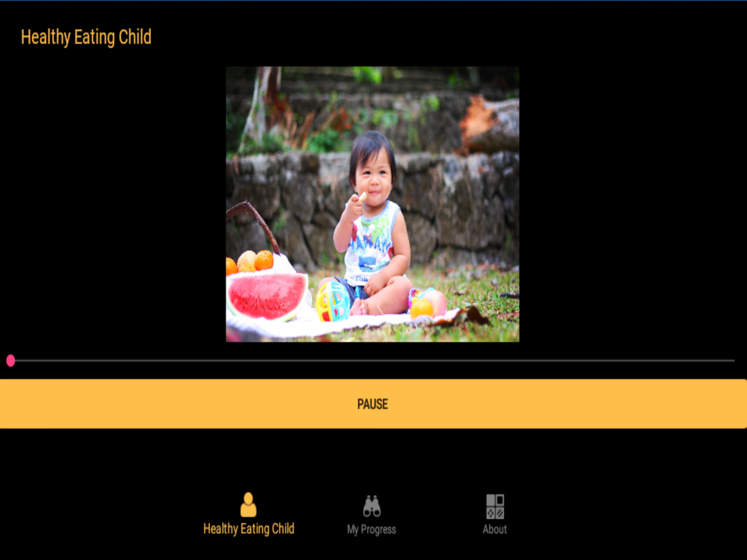This screenshot has width=747, height=560.
Task: Select the Healthy Eating Child tab label
Action: 249,529
